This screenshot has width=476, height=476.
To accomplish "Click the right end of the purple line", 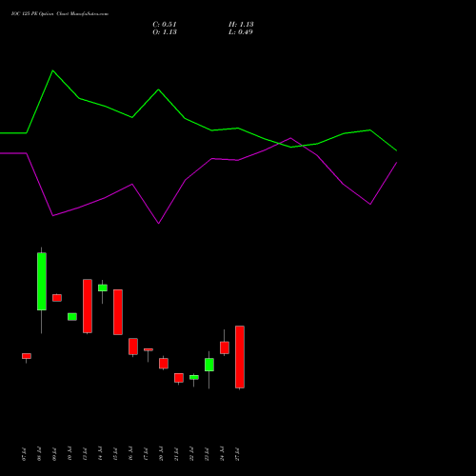I will pos(397,163).
